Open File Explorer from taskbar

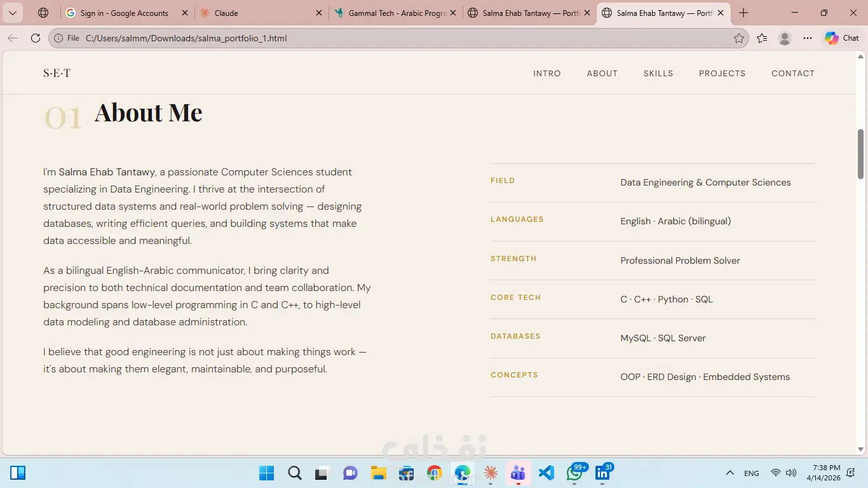coord(379,473)
